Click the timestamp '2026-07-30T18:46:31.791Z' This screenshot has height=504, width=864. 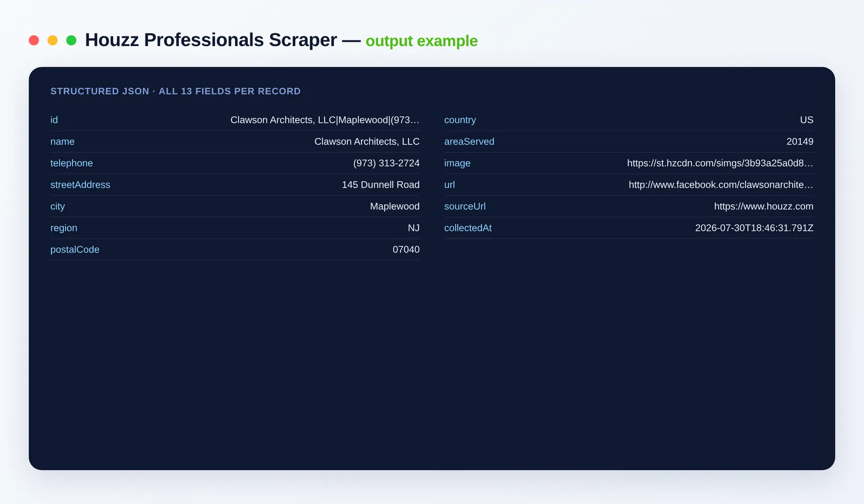(x=754, y=228)
